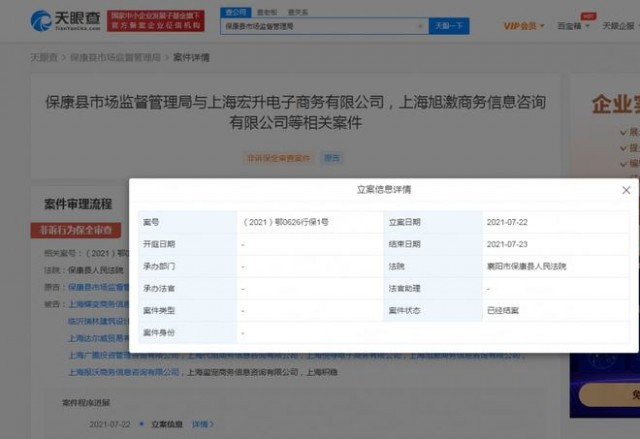Close the 立案信息详情 dialog
This screenshot has width=640, height=439.
point(626,190)
